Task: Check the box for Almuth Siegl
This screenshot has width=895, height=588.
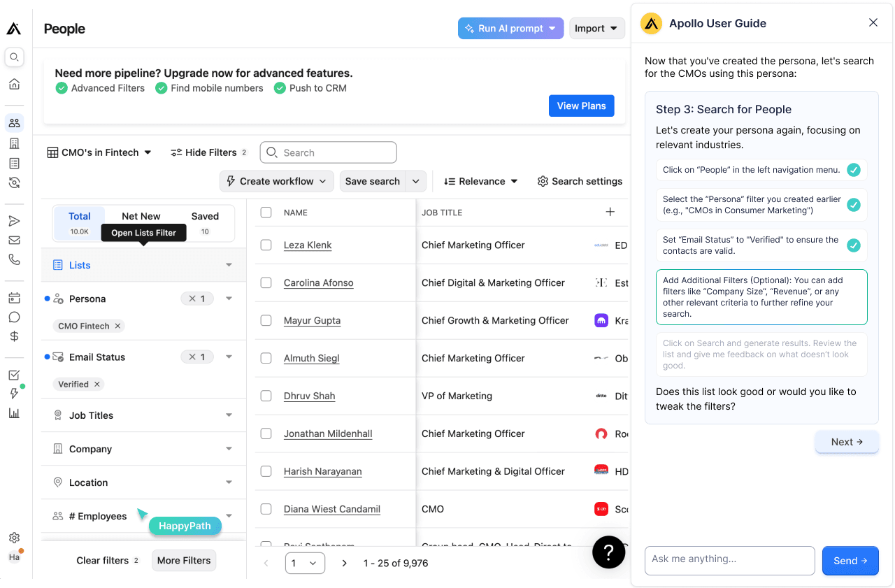Action: pyautogui.click(x=266, y=358)
